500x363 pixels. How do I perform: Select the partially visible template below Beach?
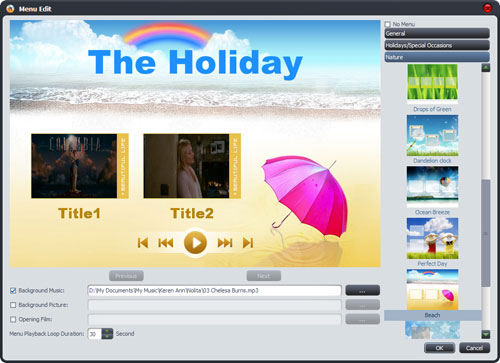pos(432,330)
